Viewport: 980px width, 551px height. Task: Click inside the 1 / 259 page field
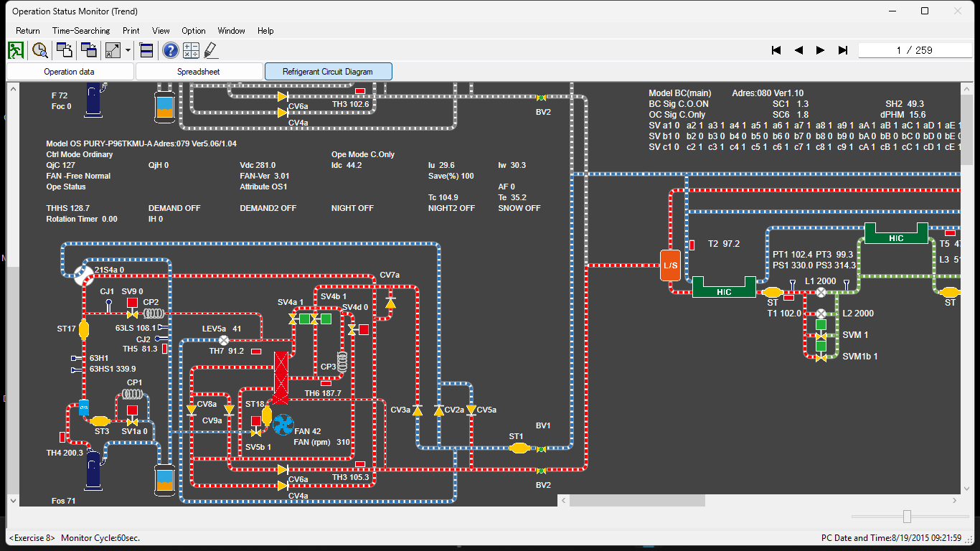915,50
